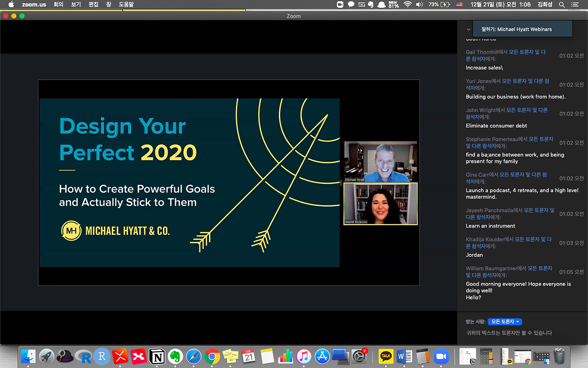Launch Google Chrome from the Dock
Image resolution: width=588 pixels, height=368 pixels.
(x=212, y=356)
